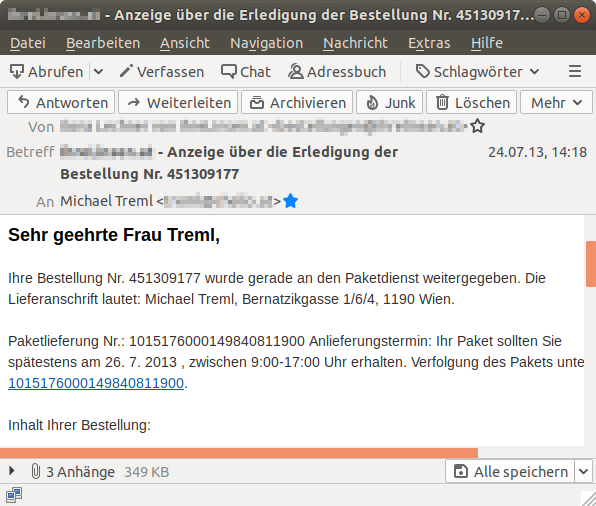The image size is (596, 506).
Task: Forward the message with Weiterleiten
Action: coord(178,102)
